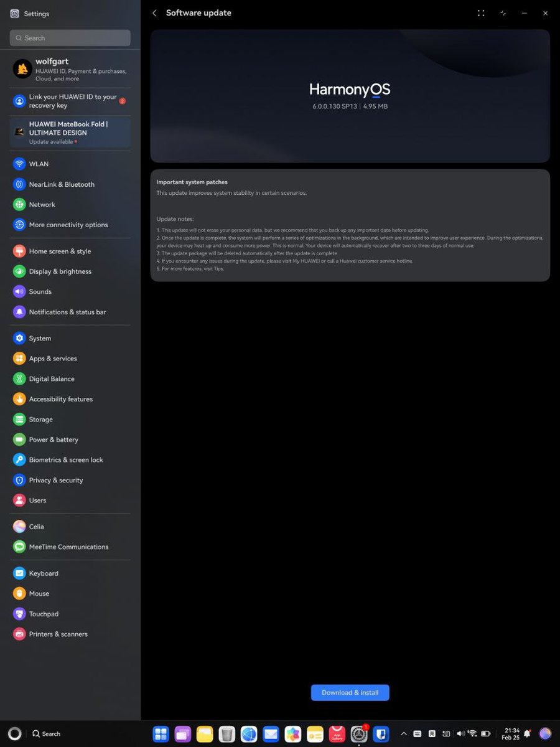Open Accessibility features settings
Viewport: 560px width, 747px height.
70,399
